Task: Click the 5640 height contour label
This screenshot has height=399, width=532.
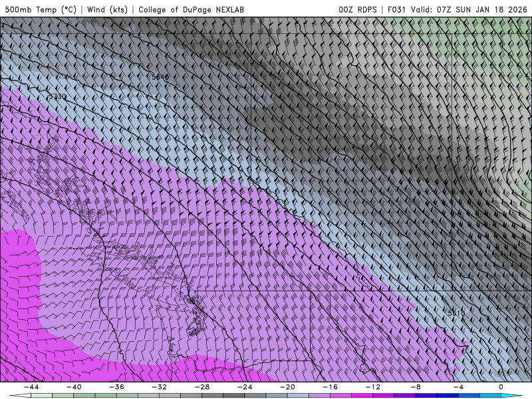Action: coord(160,77)
